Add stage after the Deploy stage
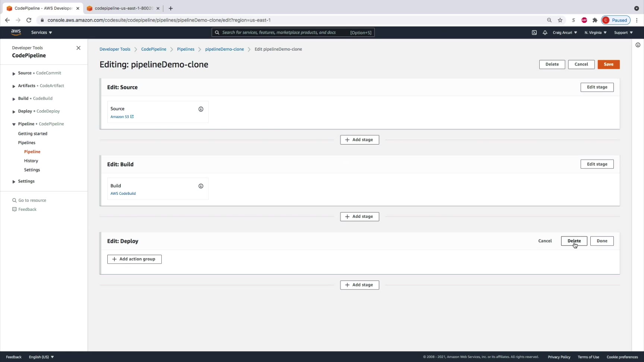 coord(360,285)
